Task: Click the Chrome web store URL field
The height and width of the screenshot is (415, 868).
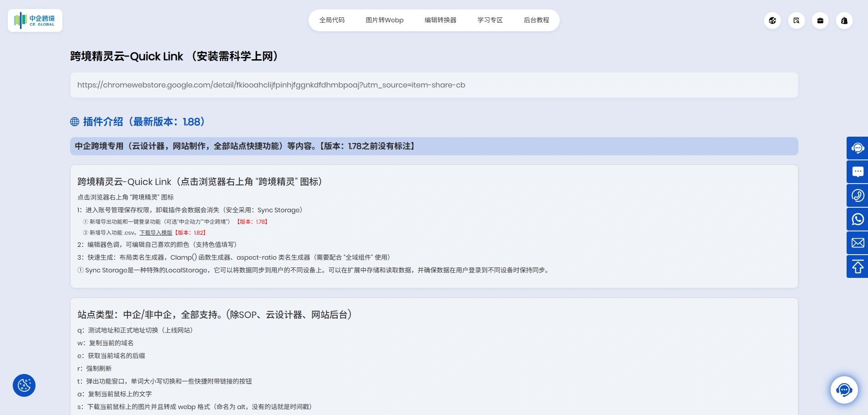Action: point(434,85)
